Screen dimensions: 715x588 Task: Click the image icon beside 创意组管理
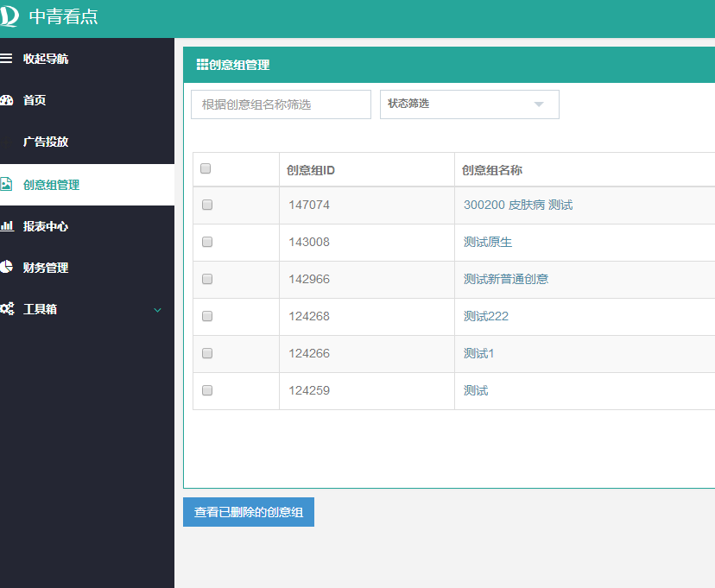click(6, 185)
